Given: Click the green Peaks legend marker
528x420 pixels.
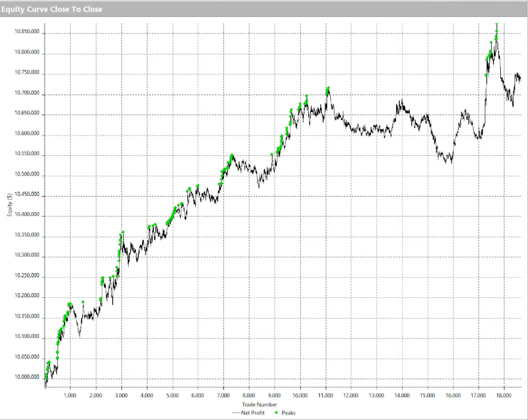Looking at the screenshot, I should tap(276, 413).
